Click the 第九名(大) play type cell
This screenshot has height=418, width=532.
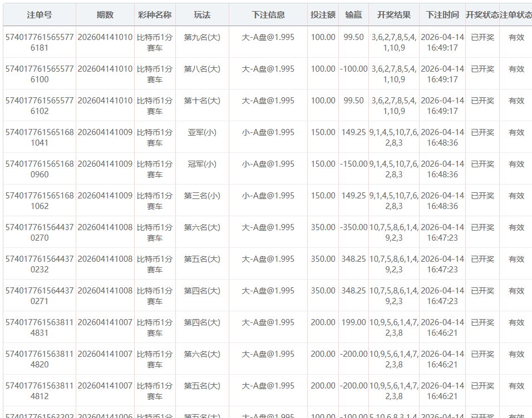202,37
